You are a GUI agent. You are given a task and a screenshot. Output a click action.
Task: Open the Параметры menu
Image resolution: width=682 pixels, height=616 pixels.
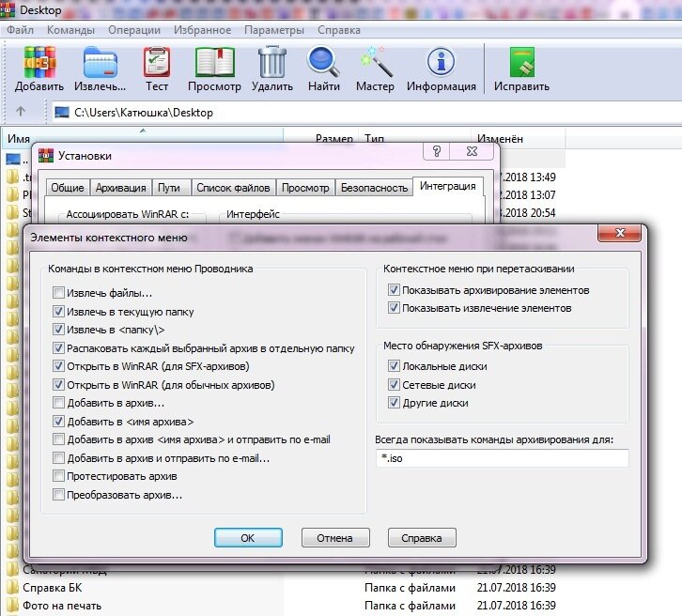(274, 30)
